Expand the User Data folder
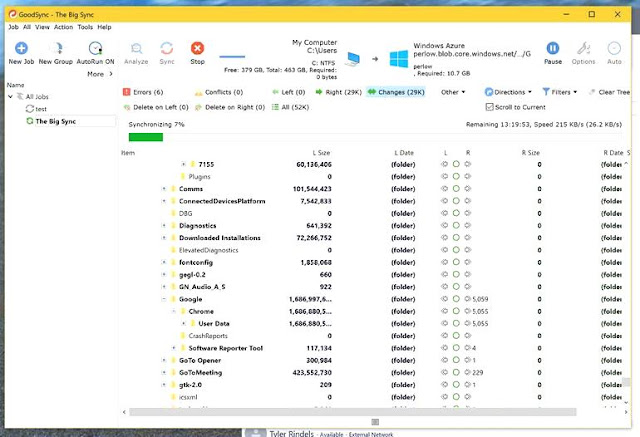Screen dimensions: 640x437 (x=183, y=324)
